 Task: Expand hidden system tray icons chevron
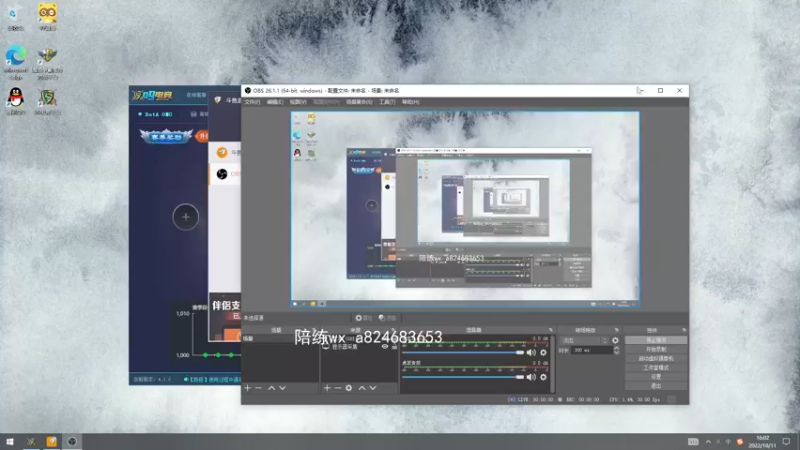click(x=708, y=442)
